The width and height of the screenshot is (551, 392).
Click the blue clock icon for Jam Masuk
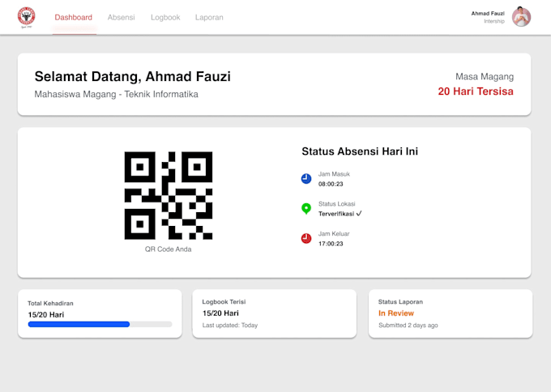[306, 179]
